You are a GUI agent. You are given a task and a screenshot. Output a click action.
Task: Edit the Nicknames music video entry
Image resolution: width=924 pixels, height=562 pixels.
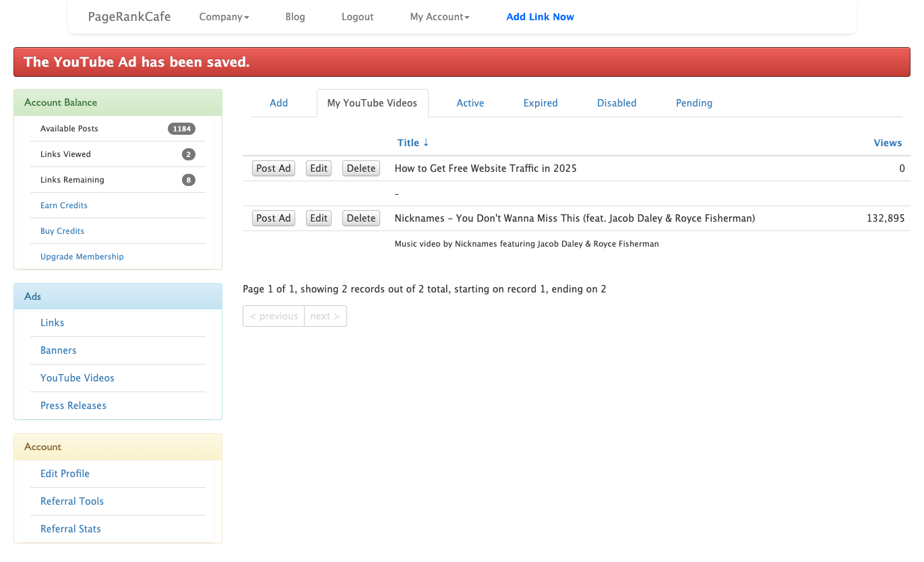pos(319,218)
